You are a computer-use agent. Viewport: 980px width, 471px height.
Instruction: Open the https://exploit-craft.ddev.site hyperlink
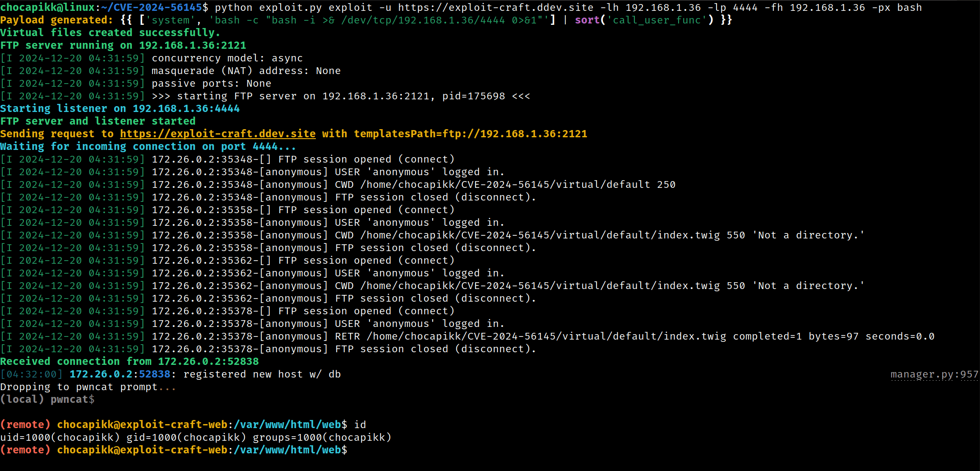coord(218,134)
